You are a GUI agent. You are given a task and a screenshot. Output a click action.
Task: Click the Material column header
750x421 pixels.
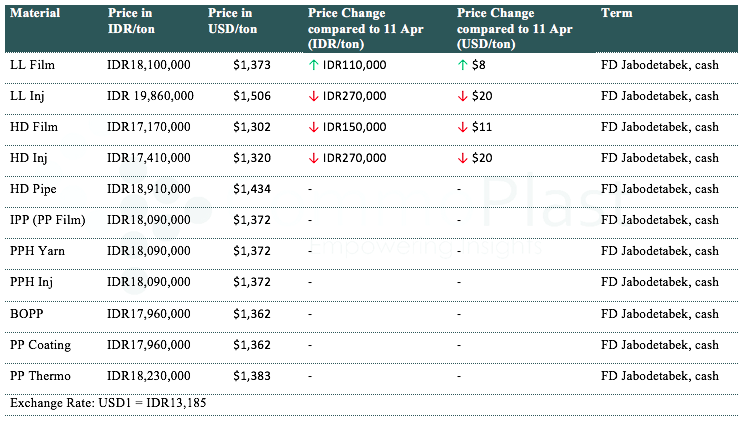click(x=34, y=13)
